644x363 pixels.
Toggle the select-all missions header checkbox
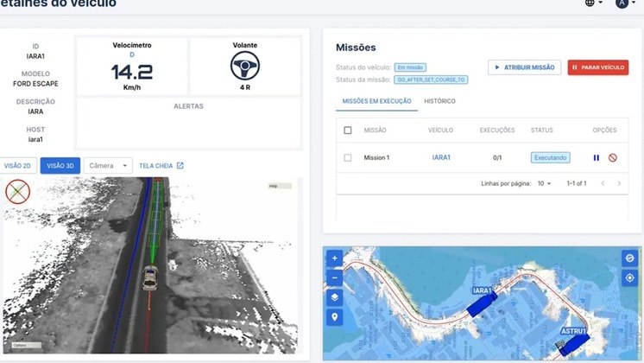(348, 131)
